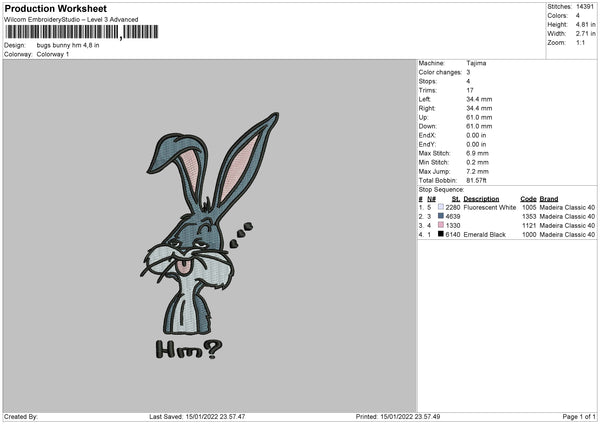Click the Left value '34.4 mm'
Image resolution: width=600 pixels, height=424 pixels.
pyautogui.click(x=479, y=99)
